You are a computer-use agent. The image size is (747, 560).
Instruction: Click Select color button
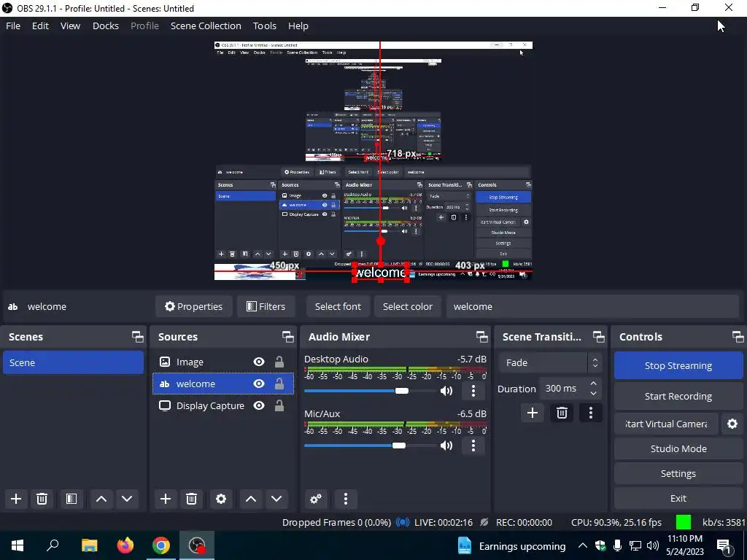pyautogui.click(x=408, y=306)
